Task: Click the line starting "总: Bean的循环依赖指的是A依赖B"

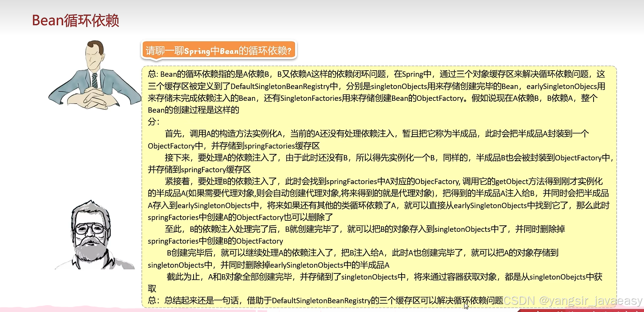Action: tap(376, 74)
